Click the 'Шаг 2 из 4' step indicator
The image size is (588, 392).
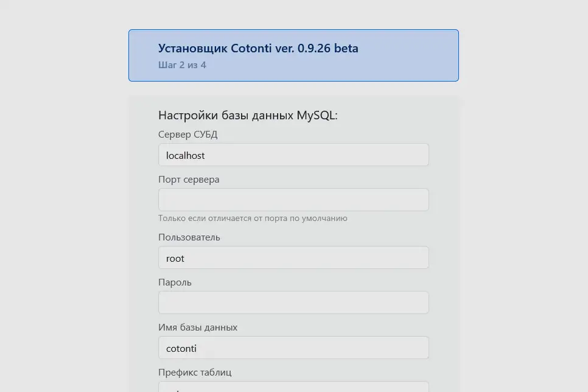[182, 65]
